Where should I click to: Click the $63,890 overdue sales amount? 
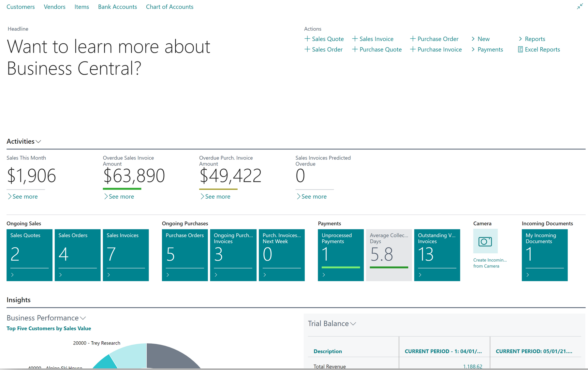point(134,176)
